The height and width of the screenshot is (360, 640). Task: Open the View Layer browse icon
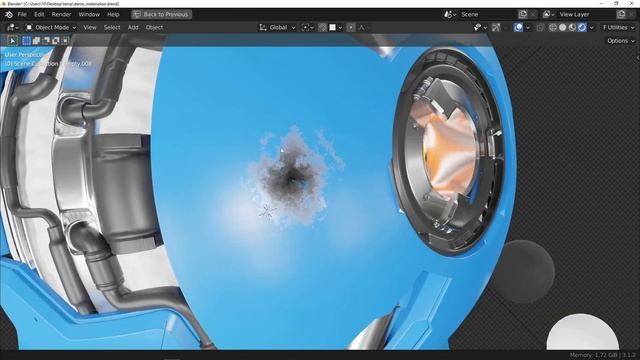point(548,14)
